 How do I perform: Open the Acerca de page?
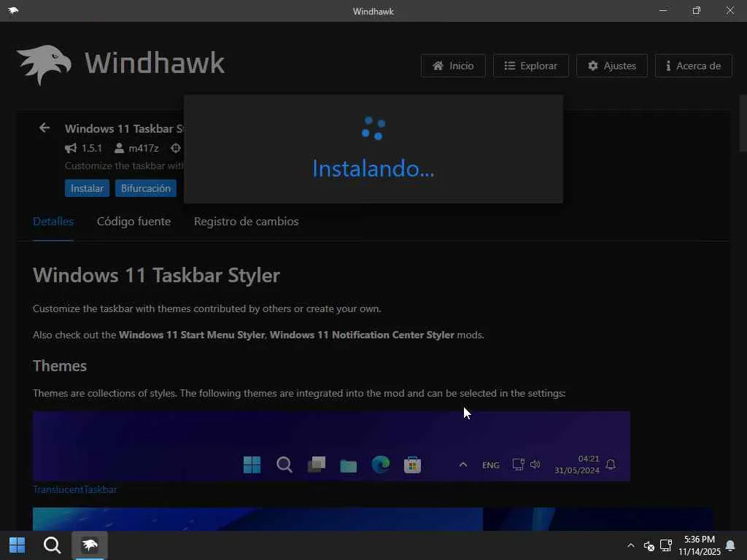coord(693,66)
